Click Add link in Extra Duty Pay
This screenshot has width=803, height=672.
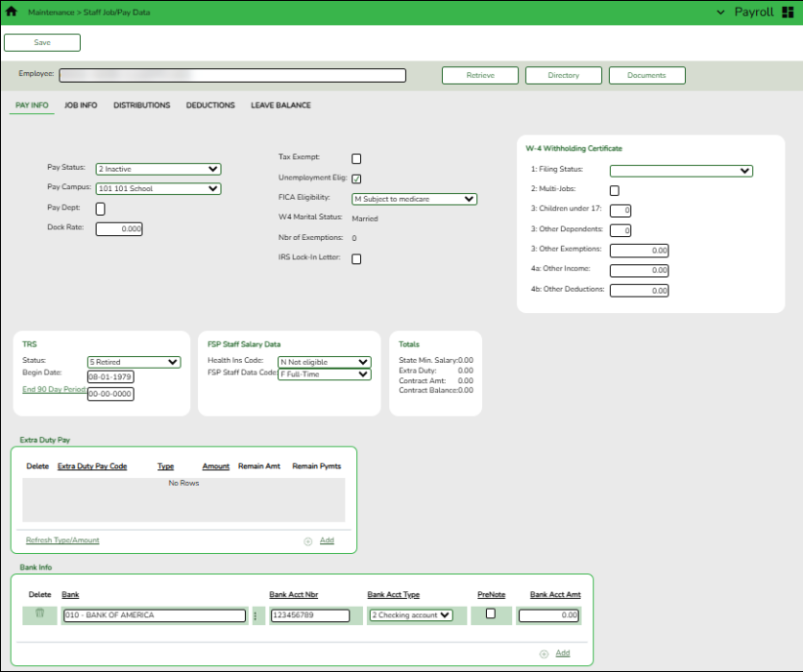tap(327, 540)
